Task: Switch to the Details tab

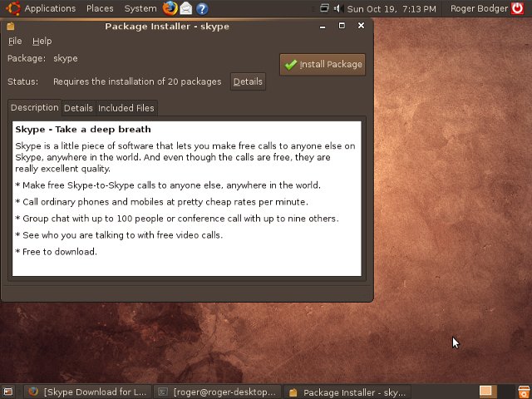Action: pyautogui.click(x=78, y=108)
